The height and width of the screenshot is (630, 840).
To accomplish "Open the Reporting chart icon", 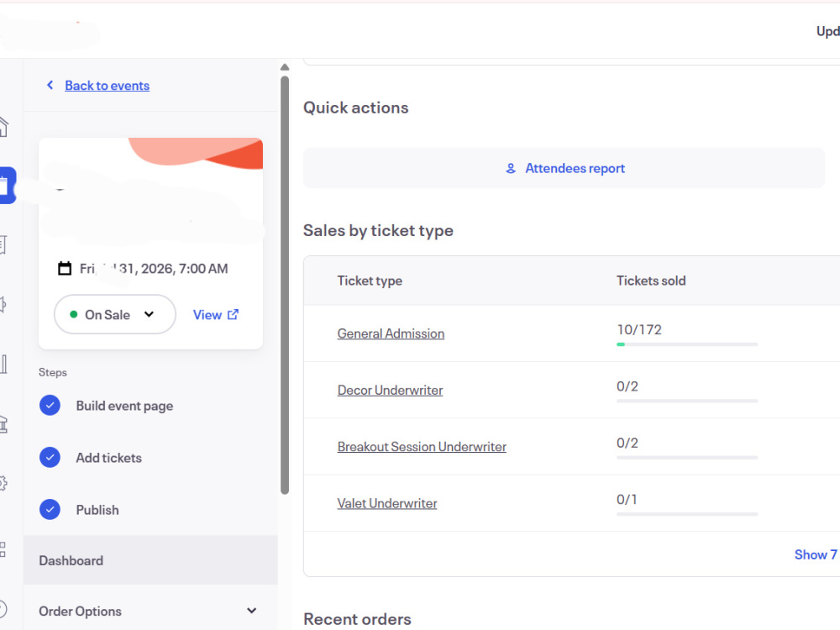I will pos(3,365).
